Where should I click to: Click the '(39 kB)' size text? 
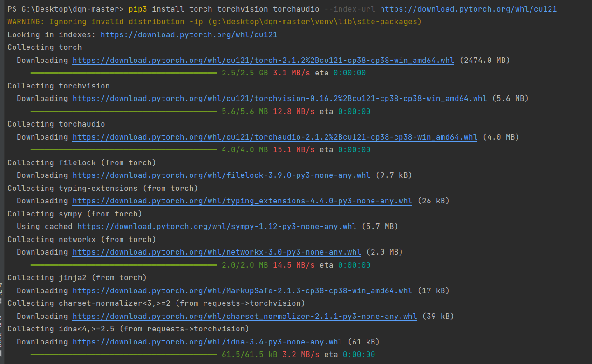(x=438, y=316)
